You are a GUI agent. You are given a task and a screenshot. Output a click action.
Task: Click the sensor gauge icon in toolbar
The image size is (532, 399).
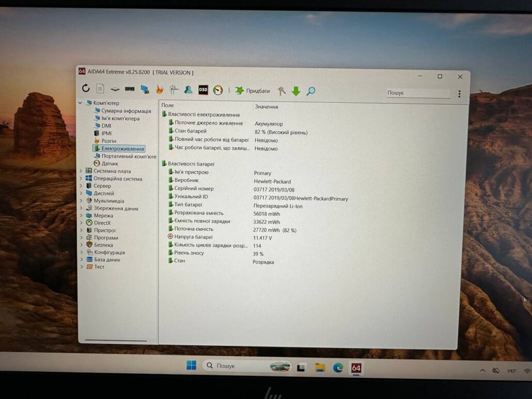218,90
